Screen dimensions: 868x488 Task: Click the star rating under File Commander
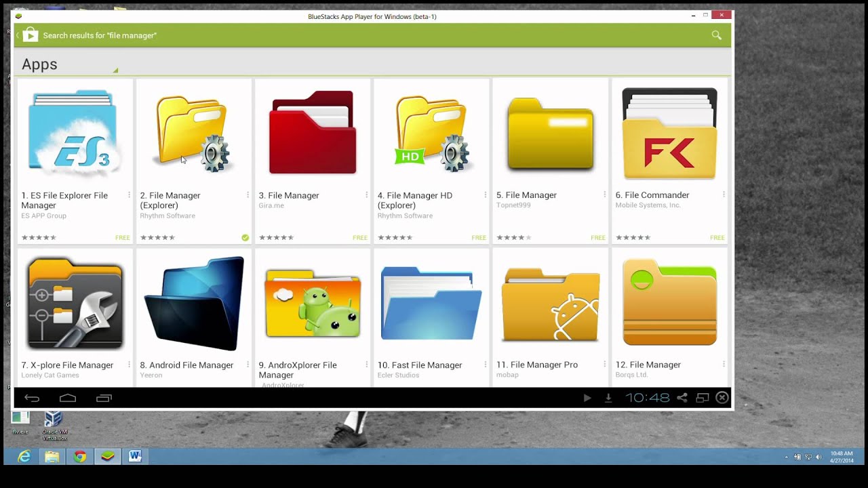633,238
